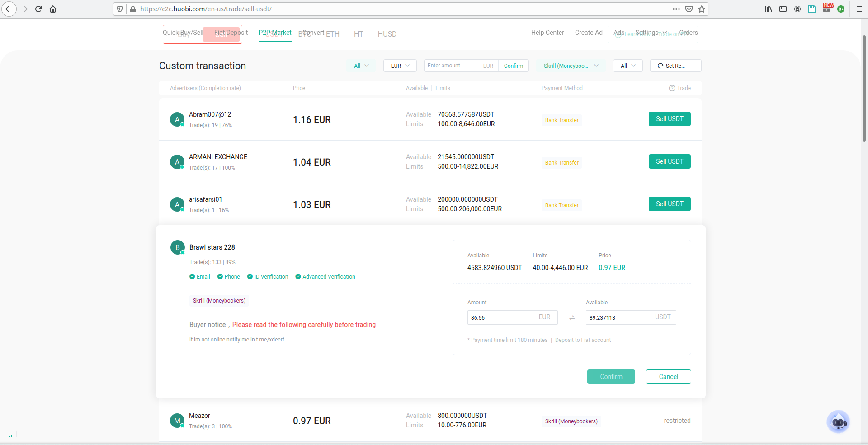Select the HUSD coin tab
This screenshot has width=868, height=445.
coord(387,34)
